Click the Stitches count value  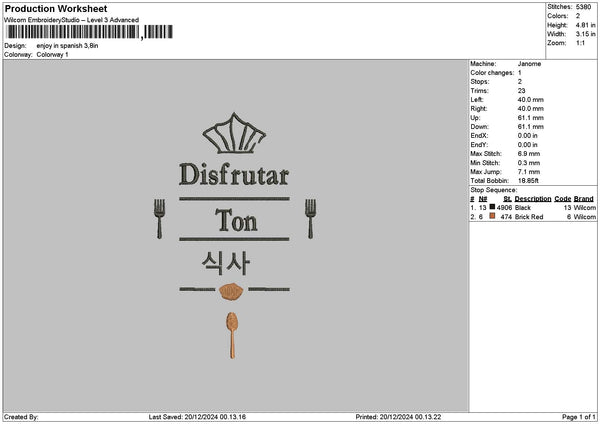(583, 7)
